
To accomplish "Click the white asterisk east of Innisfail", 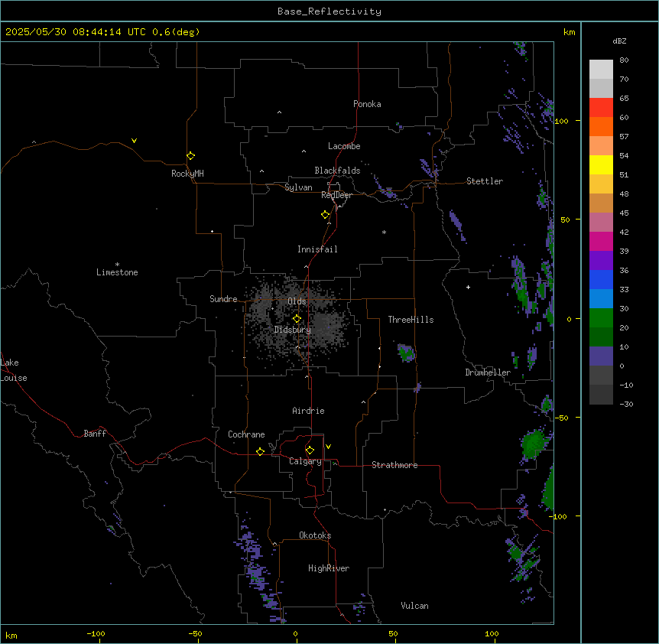I will 384,232.
